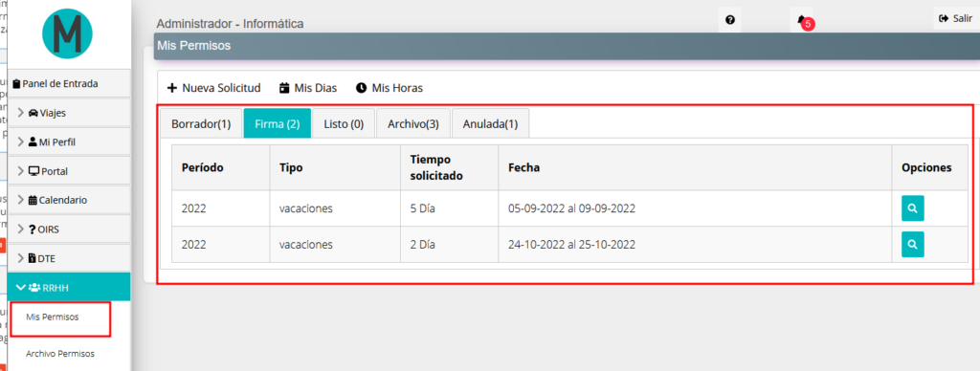Expand the DTE sidebar section

coord(69,258)
